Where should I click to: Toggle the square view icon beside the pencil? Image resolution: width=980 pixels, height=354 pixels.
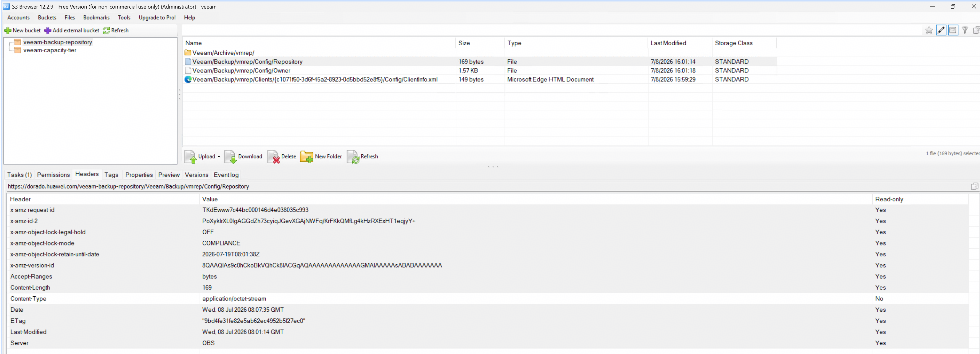tap(952, 30)
